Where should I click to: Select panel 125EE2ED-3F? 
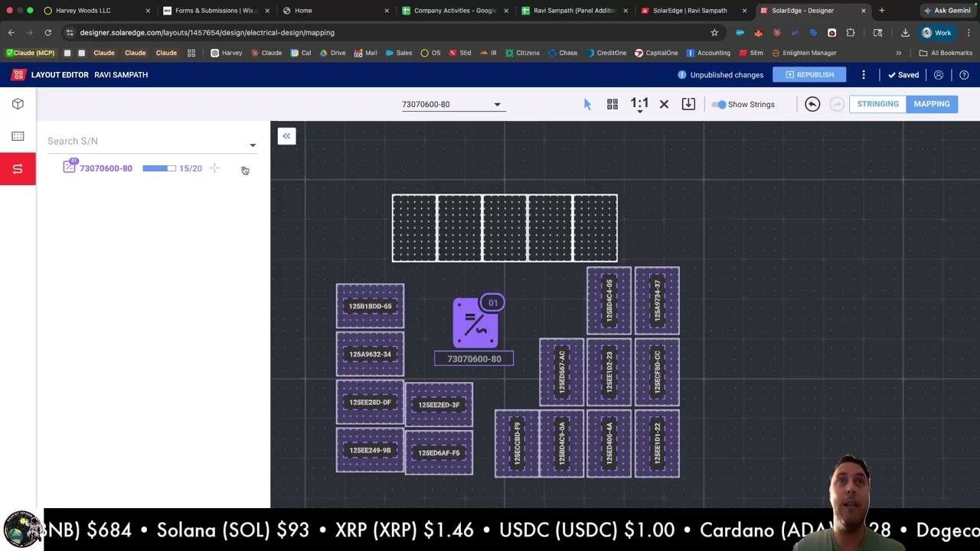tap(439, 405)
